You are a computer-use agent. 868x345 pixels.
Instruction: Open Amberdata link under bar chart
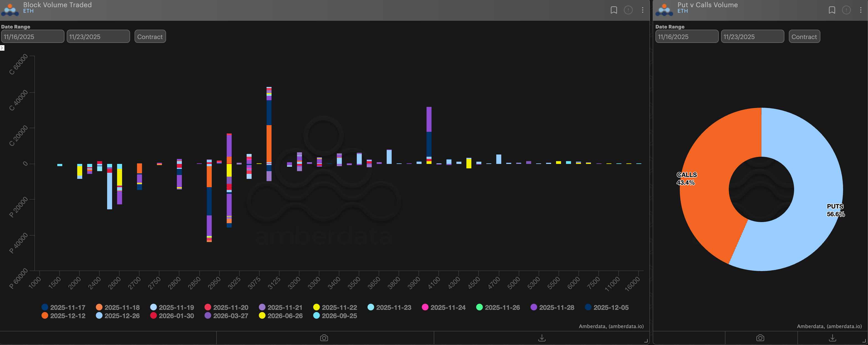(x=611, y=326)
